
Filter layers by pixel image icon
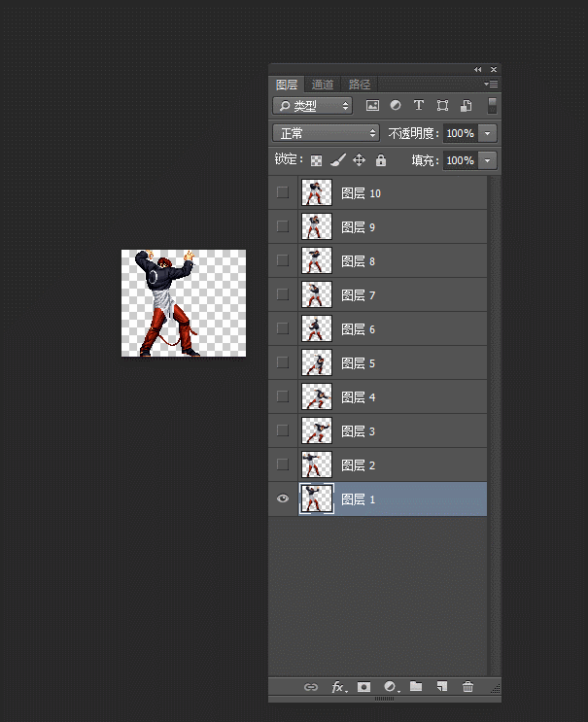(x=372, y=106)
